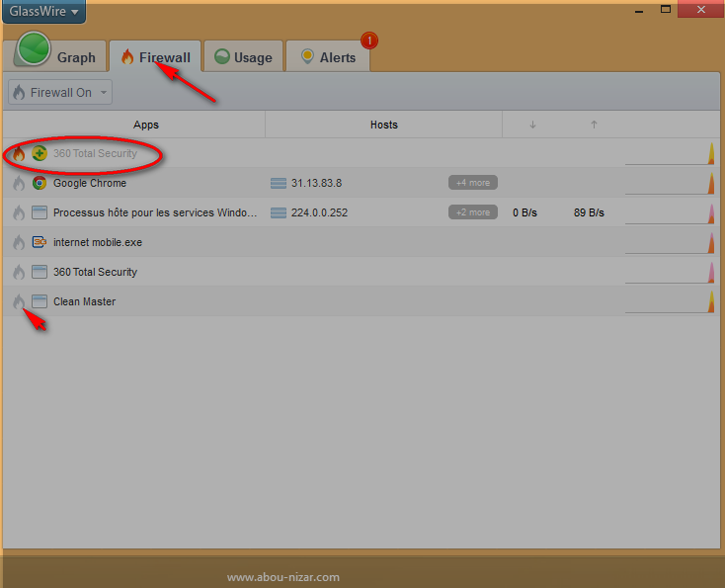Minimize the GlassWire window
This screenshot has width=725, height=588.
(x=639, y=10)
